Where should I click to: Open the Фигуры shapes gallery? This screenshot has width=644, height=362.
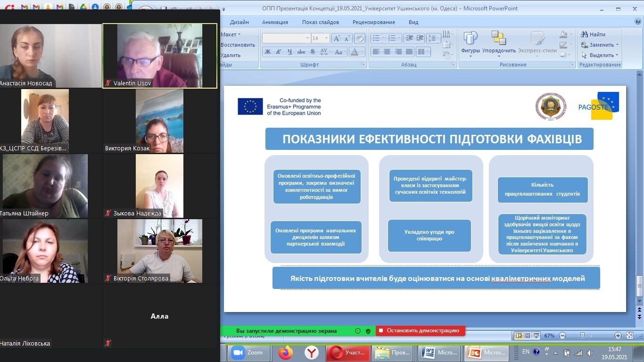470,42
